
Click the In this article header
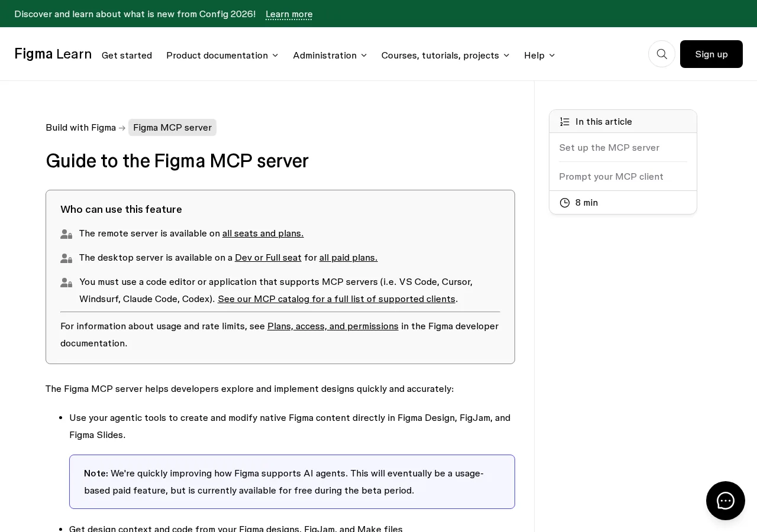coord(623,121)
